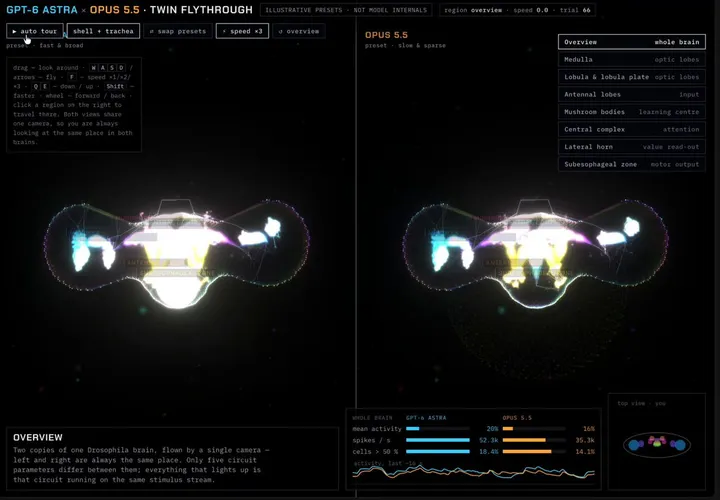Click the 'WHOLE BRAIN' stats label
This screenshot has width=720, height=500.
click(372, 418)
